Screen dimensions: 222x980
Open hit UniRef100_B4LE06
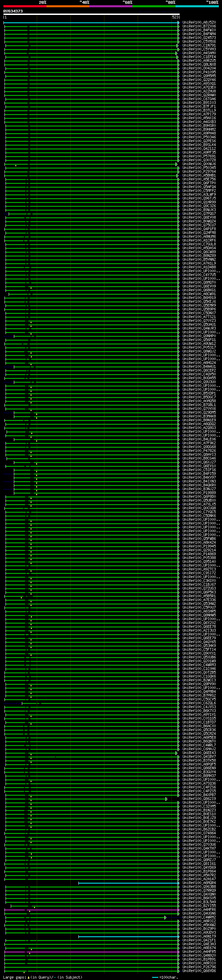click(199, 439)
